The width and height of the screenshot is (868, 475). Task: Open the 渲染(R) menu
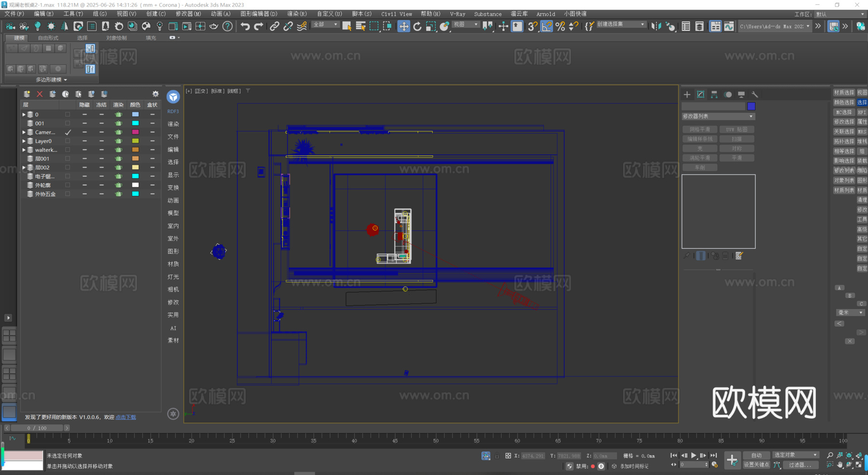(297, 14)
